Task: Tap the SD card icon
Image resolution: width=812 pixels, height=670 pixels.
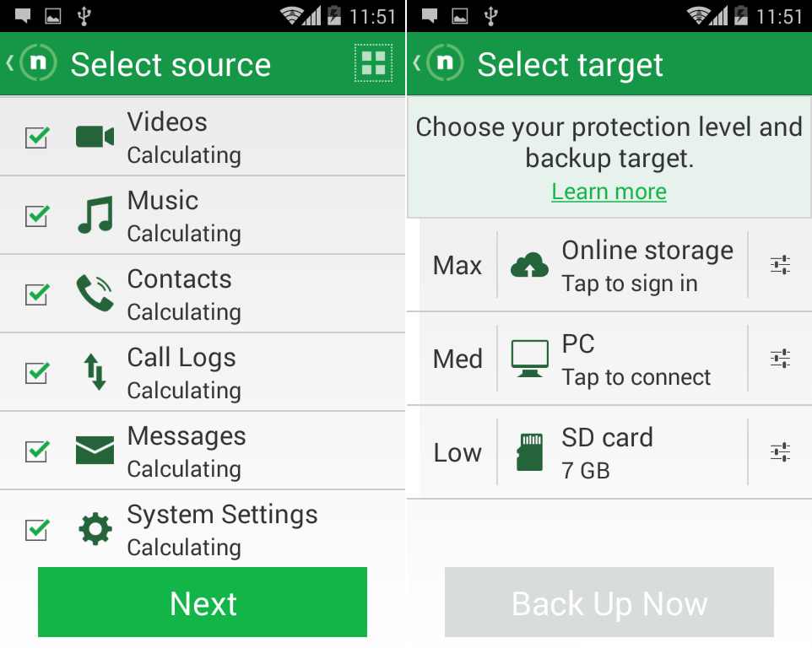Action: pyautogui.click(x=529, y=452)
